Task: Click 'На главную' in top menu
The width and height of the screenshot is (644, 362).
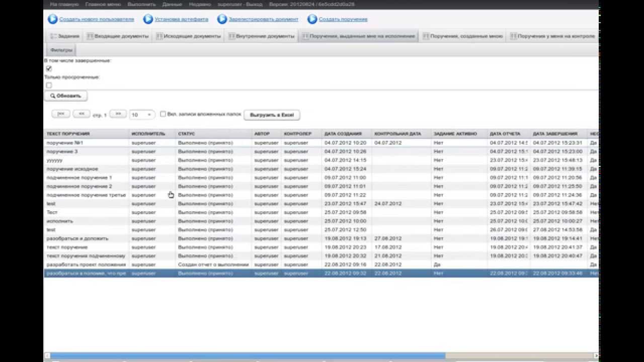Action: point(64,4)
